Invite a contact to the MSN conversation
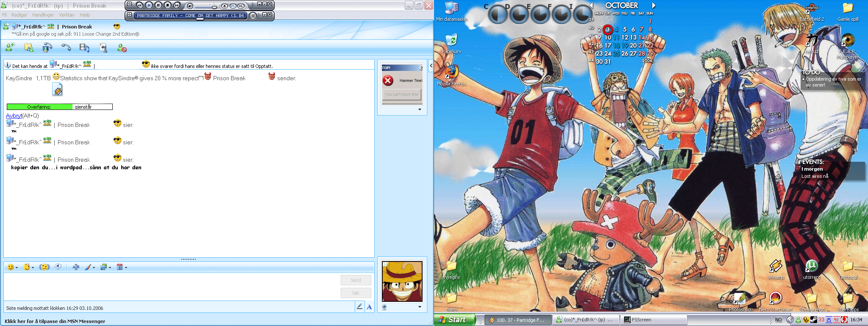868x326 pixels. tap(10, 48)
